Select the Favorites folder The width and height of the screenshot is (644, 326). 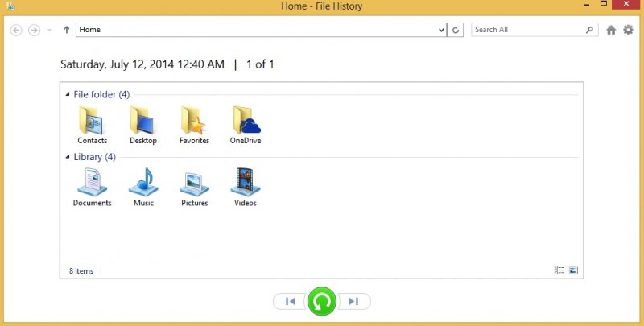coord(194,126)
